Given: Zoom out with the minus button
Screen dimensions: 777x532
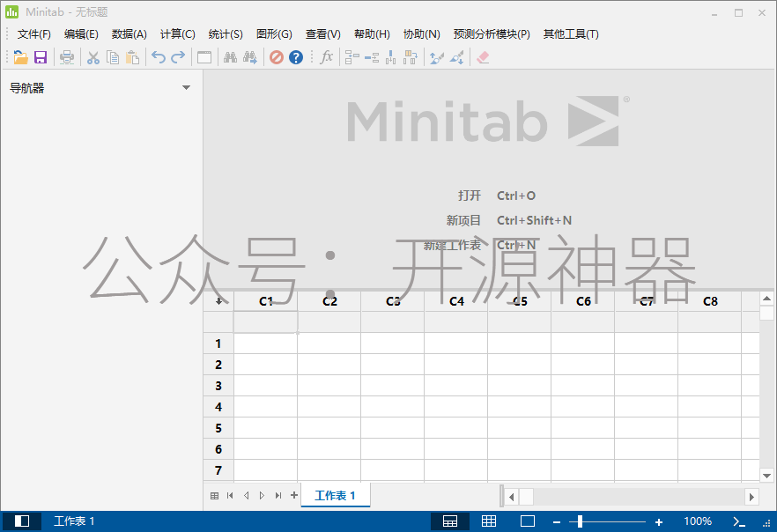Looking at the screenshot, I should 557,521.
